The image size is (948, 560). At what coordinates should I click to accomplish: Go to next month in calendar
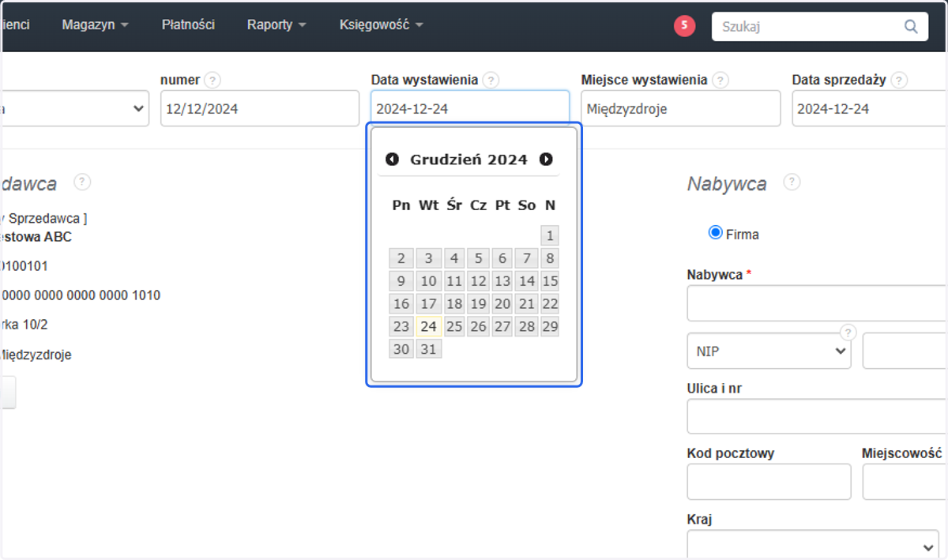tap(546, 160)
